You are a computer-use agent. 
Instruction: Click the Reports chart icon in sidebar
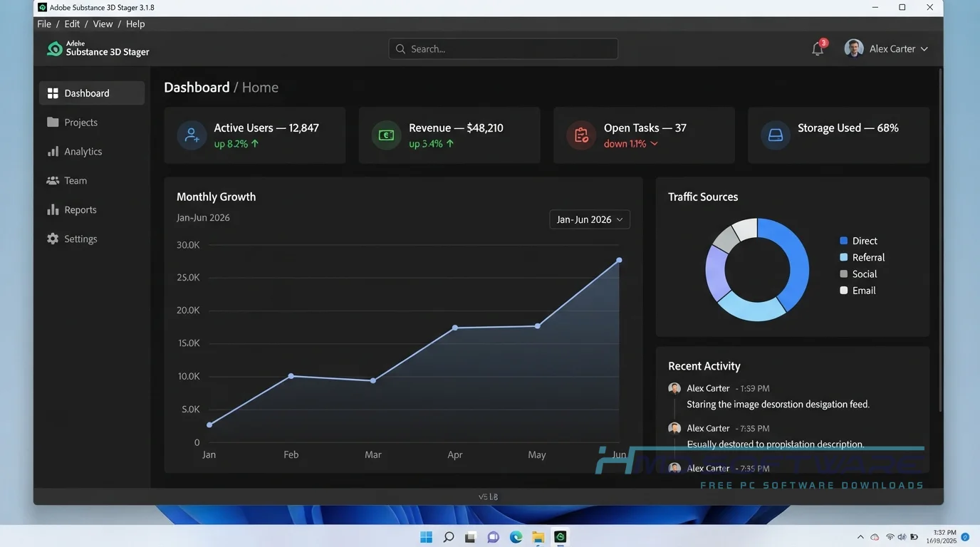(x=53, y=210)
